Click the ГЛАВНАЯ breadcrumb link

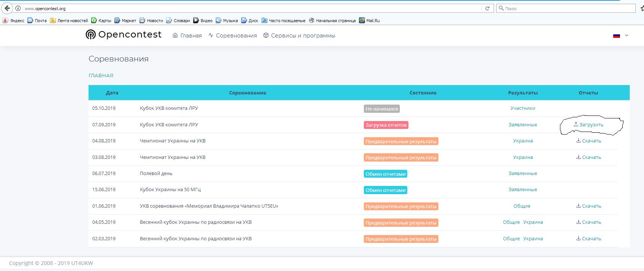(x=101, y=75)
